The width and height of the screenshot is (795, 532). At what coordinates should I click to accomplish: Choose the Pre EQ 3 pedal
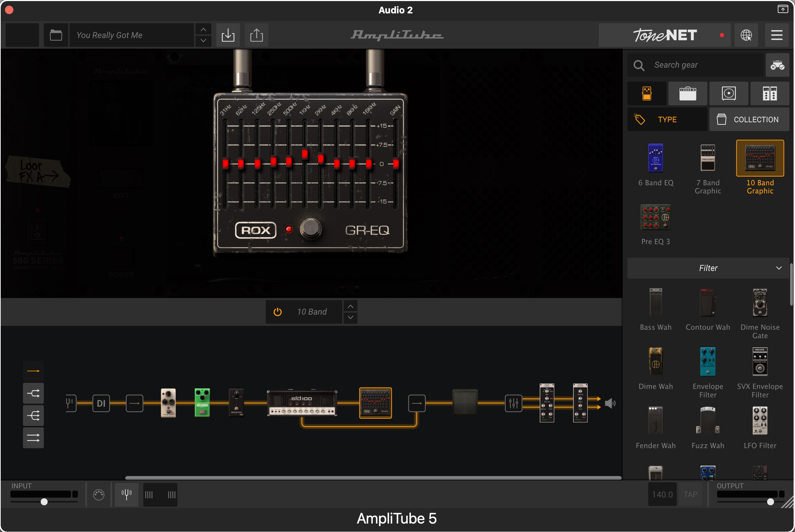pyautogui.click(x=655, y=224)
